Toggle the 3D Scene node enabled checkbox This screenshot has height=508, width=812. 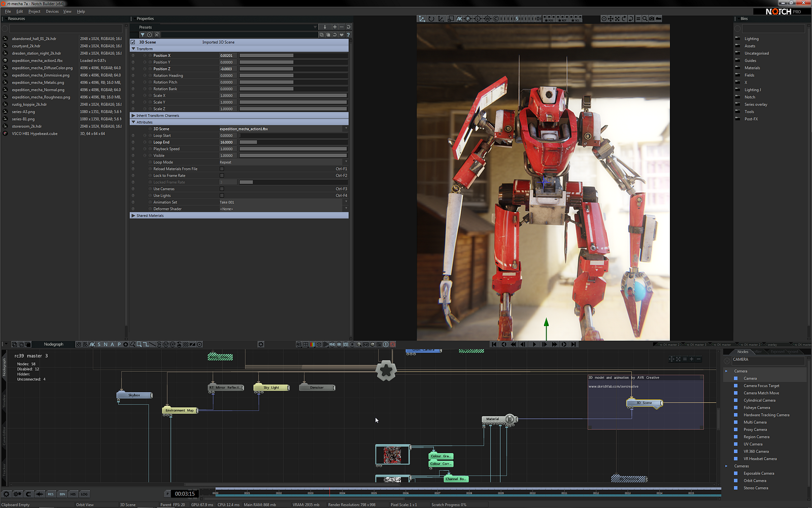coord(133,42)
